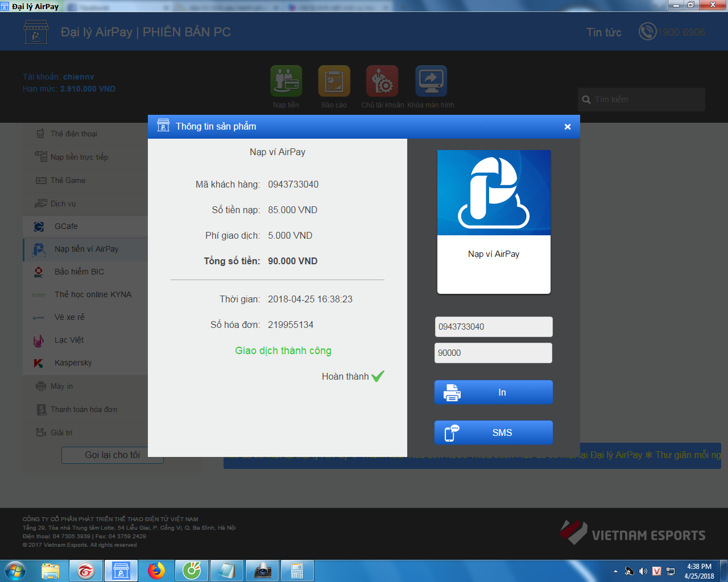The image size is (728, 582).
Task: Click the volume icon in system tray
Action: (643, 571)
